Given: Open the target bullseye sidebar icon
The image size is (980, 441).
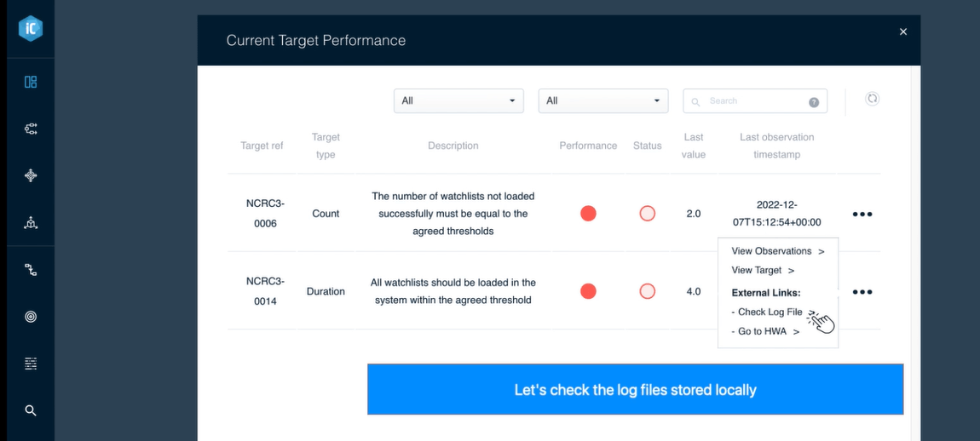Looking at the screenshot, I should [31, 317].
